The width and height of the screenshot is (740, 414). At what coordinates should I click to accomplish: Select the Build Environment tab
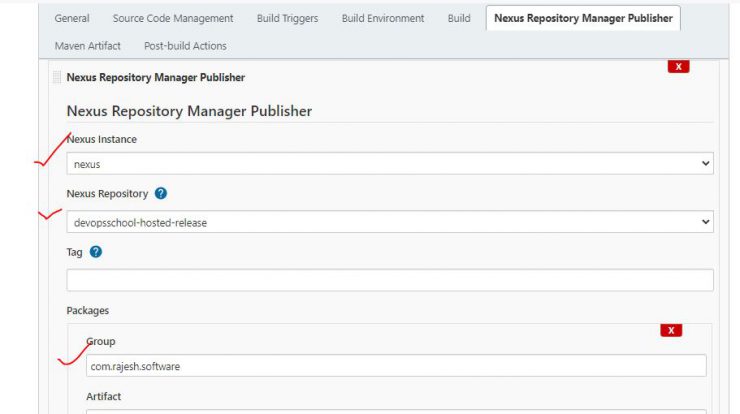[383, 18]
